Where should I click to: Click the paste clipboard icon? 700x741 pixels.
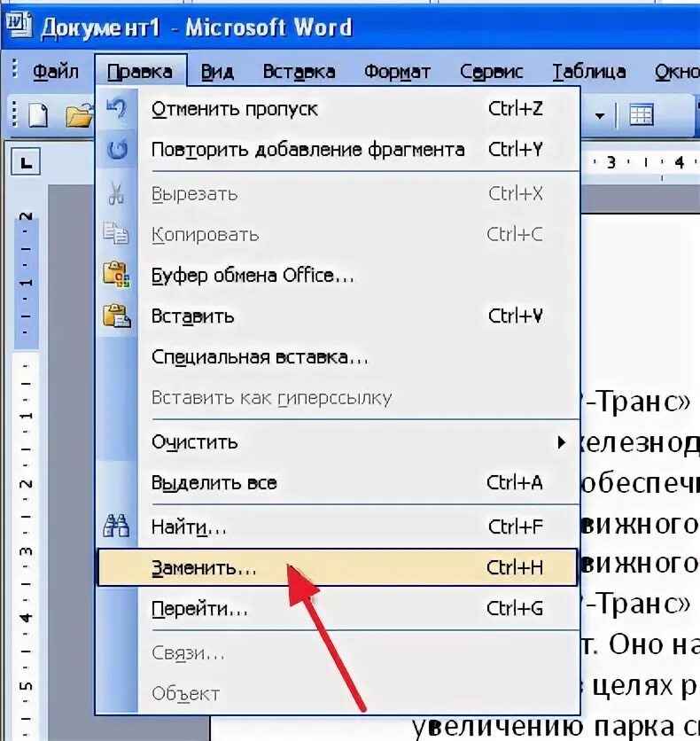116,316
